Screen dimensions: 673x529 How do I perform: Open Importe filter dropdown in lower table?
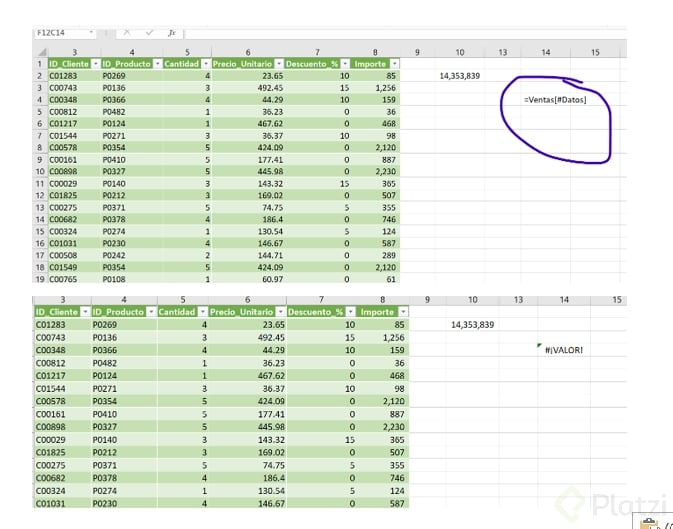(x=403, y=312)
